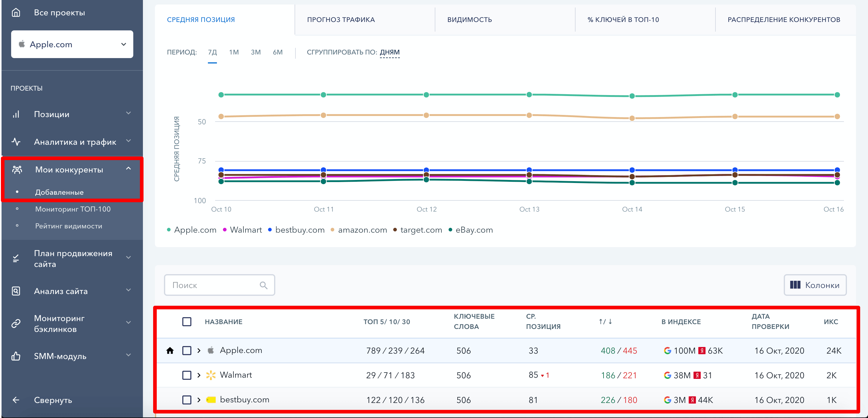
Task: Click the magnifier page icon beside Анализ сайта
Action: point(16,291)
